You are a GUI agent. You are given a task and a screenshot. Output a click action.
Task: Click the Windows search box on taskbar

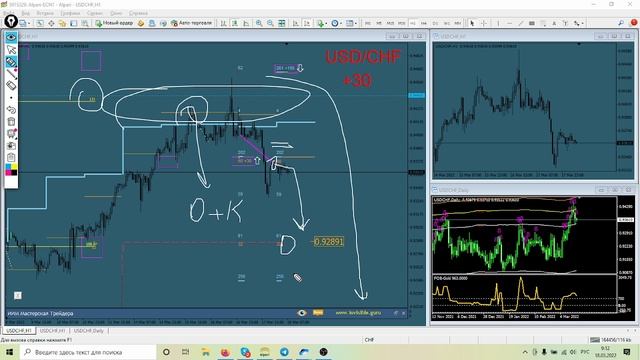tap(88, 352)
